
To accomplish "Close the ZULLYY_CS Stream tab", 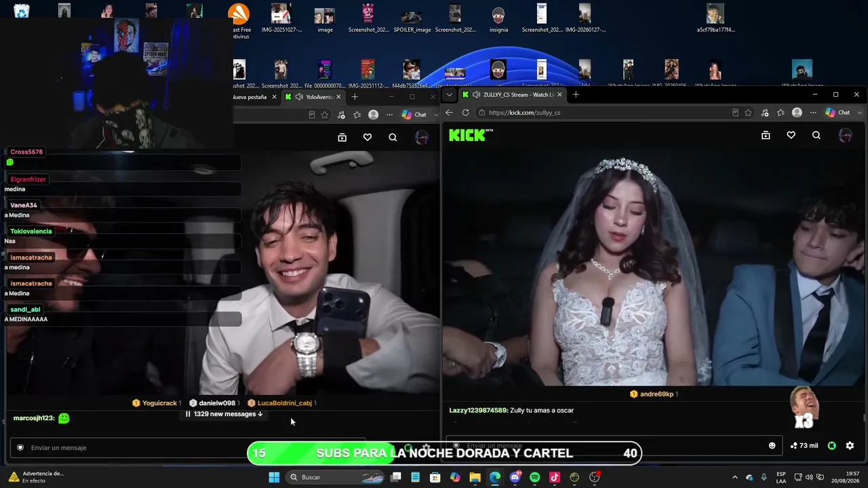I will coord(559,95).
